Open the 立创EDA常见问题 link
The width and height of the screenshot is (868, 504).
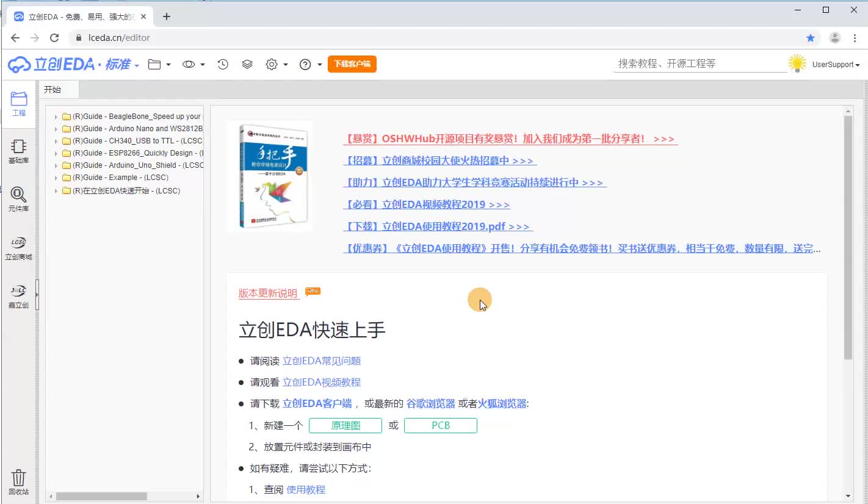tap(322, 361)
